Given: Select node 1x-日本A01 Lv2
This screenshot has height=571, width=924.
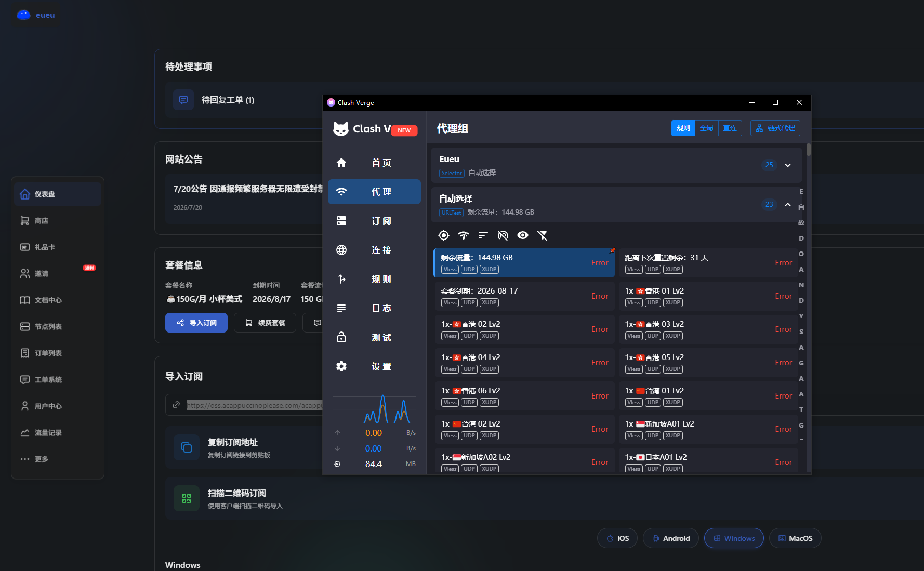Looking at the screenshot, I should click(x=708, y=461).
